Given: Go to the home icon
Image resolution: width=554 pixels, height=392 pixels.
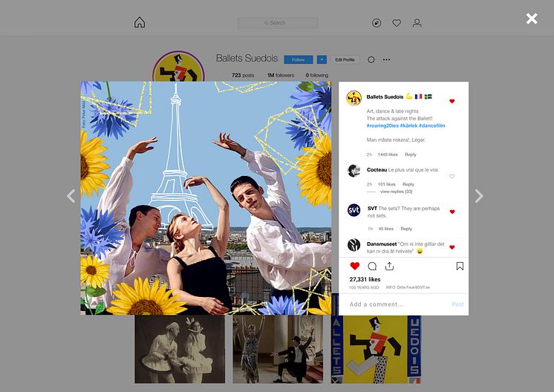Looking at the screenshot, I should pyautogui.click(x=140, y=22).
